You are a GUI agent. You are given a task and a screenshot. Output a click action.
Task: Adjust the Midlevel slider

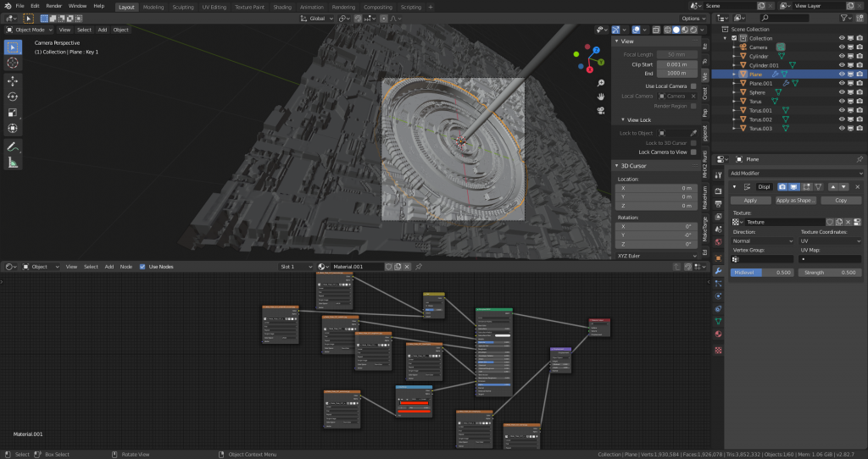pyautogui.click(x=762, y=273)
